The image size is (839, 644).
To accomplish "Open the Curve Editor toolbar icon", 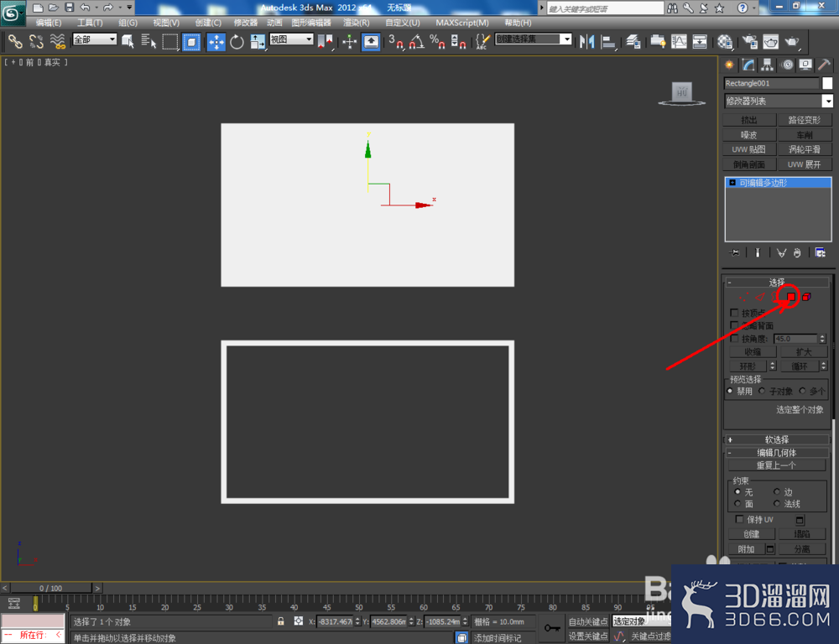I will pyautogui.click(x=679, y=42).
